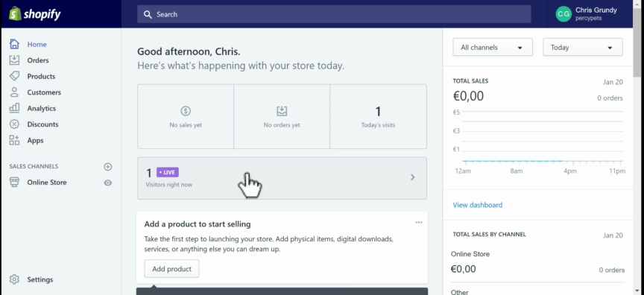Click the Add product button
The width and height of the screenshot is (644, 295).
[171, 269]
